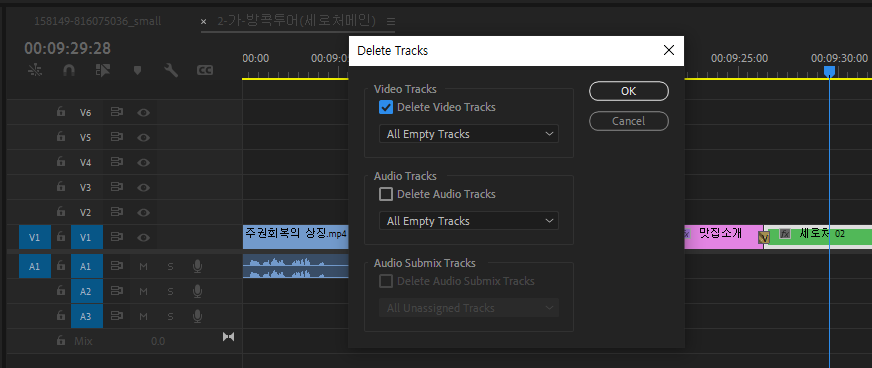The image size is (872, 368).
Task: Close Delete Tracks dialog with X
Action: 669,51
